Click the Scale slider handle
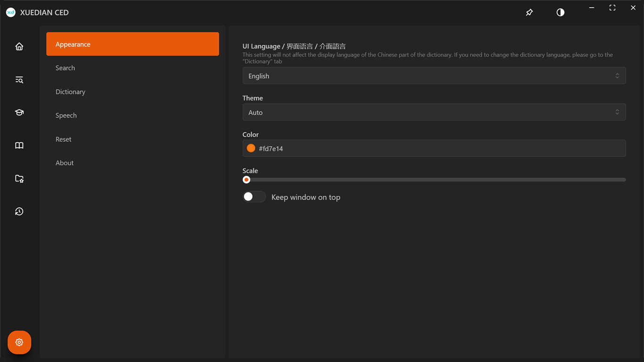The image size is (644, 362). (x=246, y=180)
